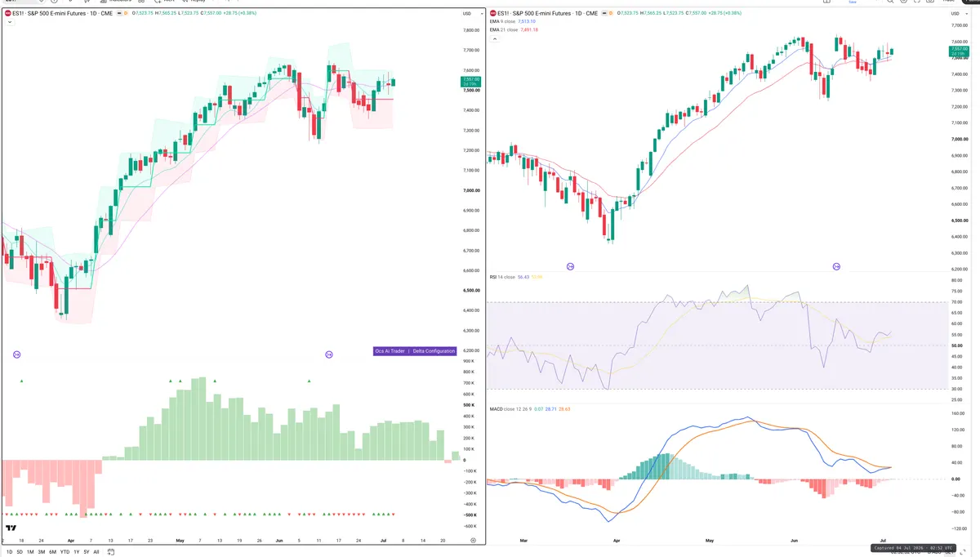Select the 3M time range
The height and width of the screenshot is (557, 980).
tap(41, 552)
